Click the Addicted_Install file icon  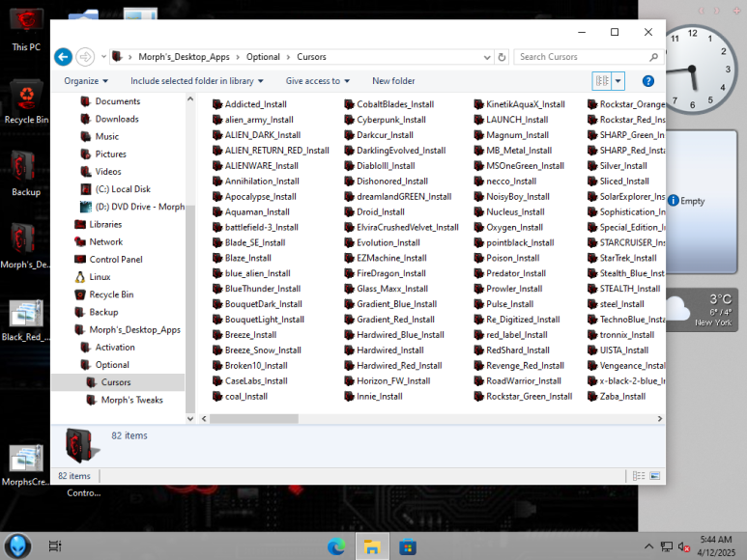click(217, 104)
